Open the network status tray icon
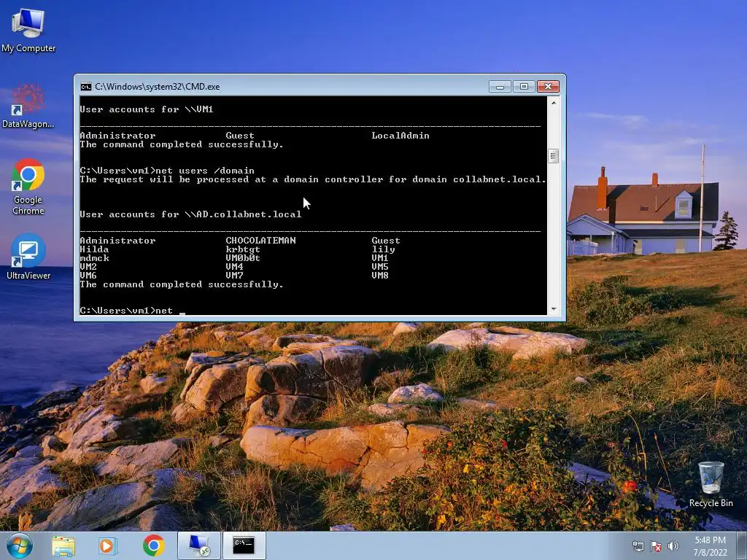Viewport: 747px width, 560px height. coord(638,546)
